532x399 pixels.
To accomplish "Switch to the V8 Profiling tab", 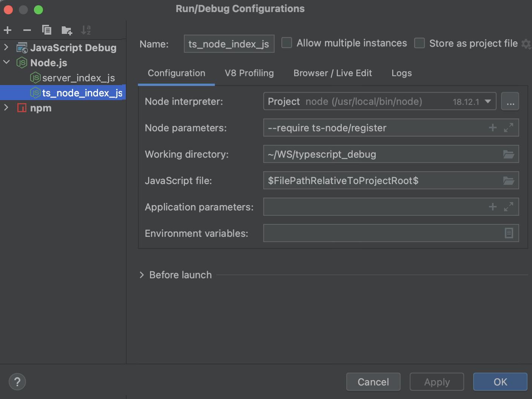I will 249,73.
